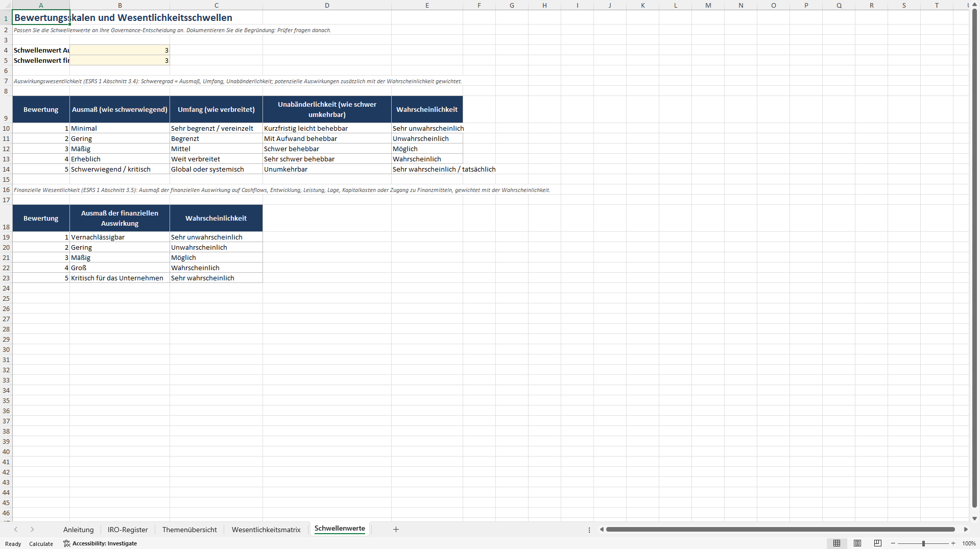The image size is (980, 549).
Task: Click Calculate in status bar
Action: (41, 544)
